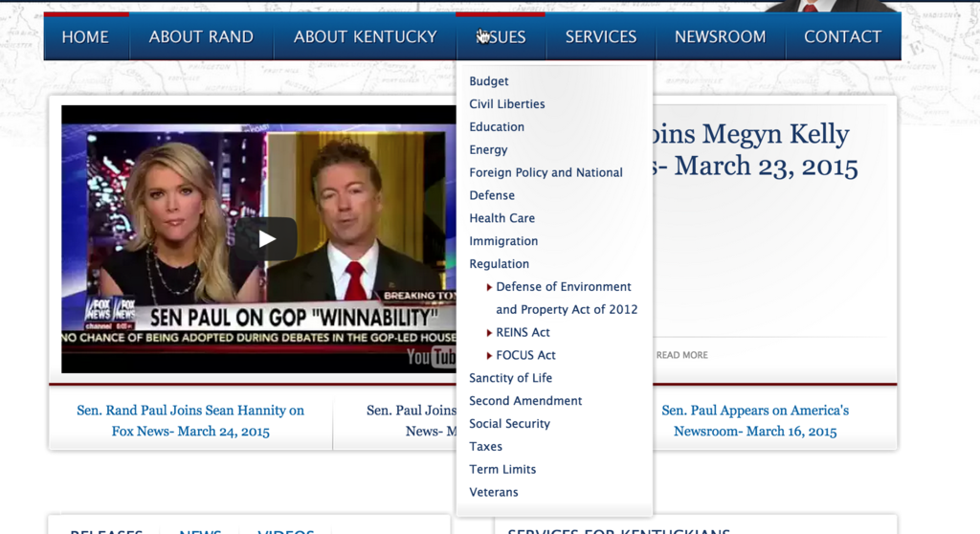Select Civil Liberties in the dropdown
Viewport: 980px width, 534px height.
click(x=507, y=103)
